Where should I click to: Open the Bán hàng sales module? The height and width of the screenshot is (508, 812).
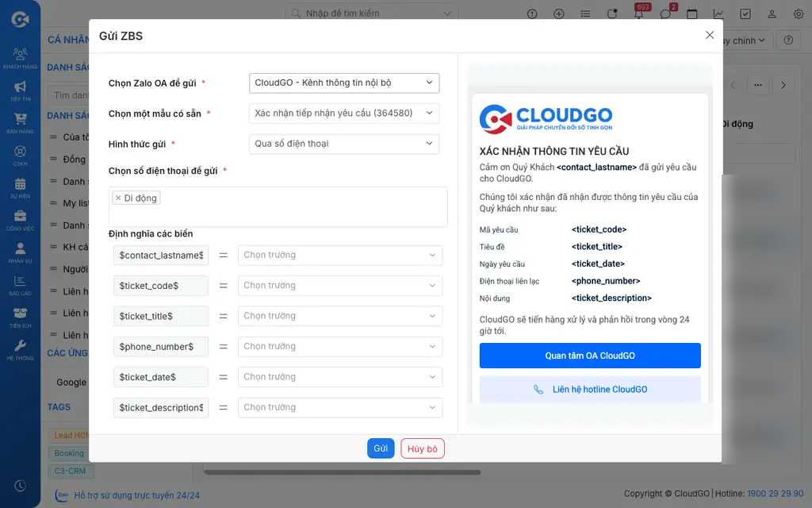point(20,123)
